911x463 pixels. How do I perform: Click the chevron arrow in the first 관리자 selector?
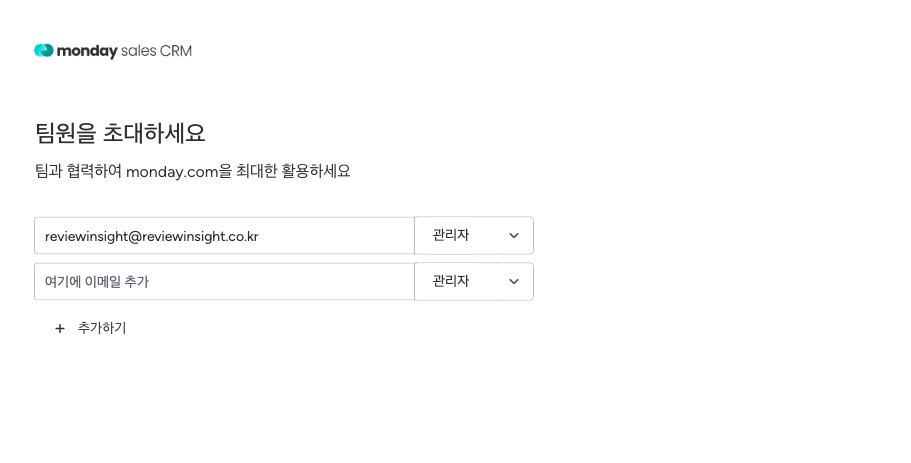click(x=514, y=236)
